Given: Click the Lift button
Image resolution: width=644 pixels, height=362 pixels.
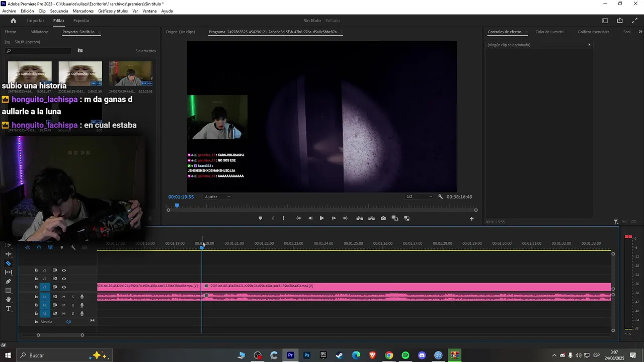Looking at the screenshot, I should pos(360,218).
